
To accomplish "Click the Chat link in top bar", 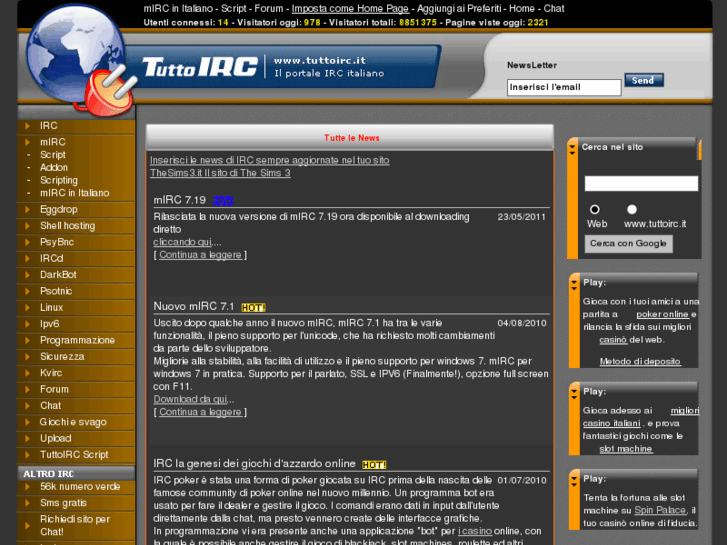I will pyautogui.click(x=554, y=8).
